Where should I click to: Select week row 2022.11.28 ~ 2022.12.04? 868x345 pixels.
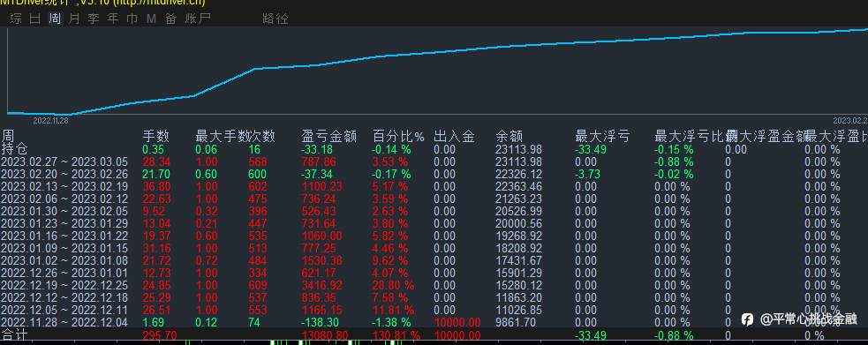(x=64, y=322)
